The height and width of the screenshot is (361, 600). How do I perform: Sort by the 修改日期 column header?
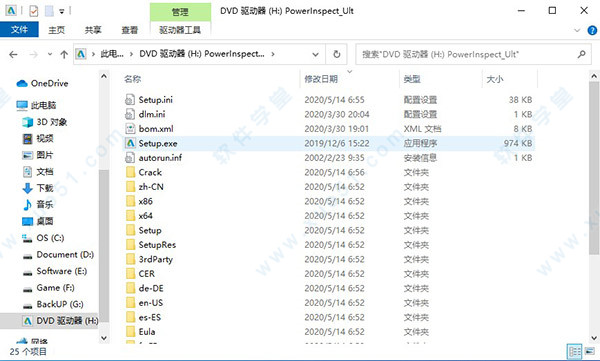321,79
